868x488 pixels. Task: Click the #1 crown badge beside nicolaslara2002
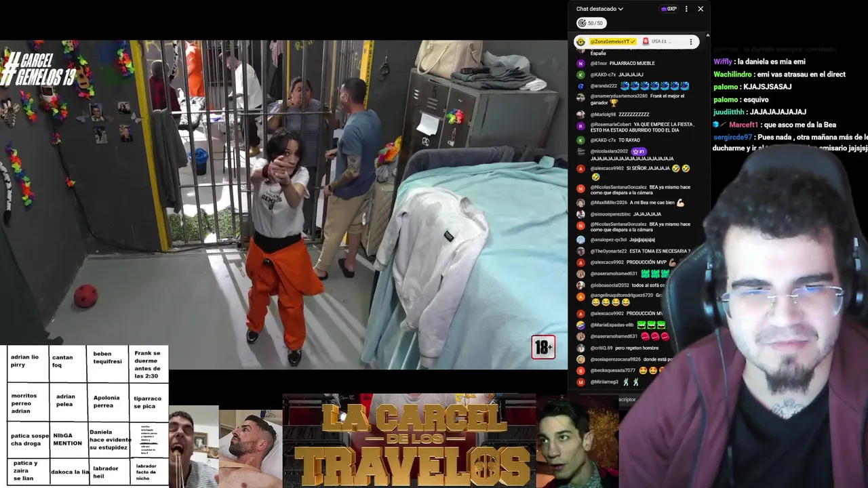[x=638, y=151]
